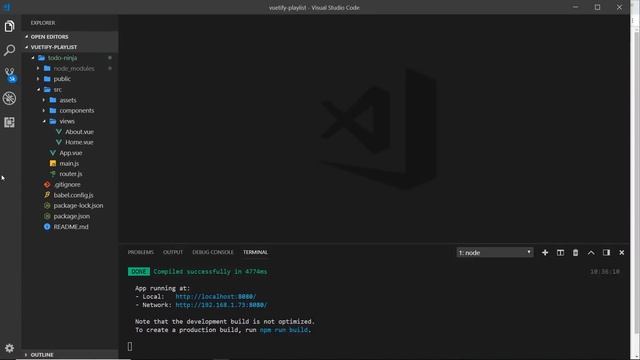Screen dimensions: 640x360
Task: Open the Explorer view in activity bar
Action: (x=9, y=27)
